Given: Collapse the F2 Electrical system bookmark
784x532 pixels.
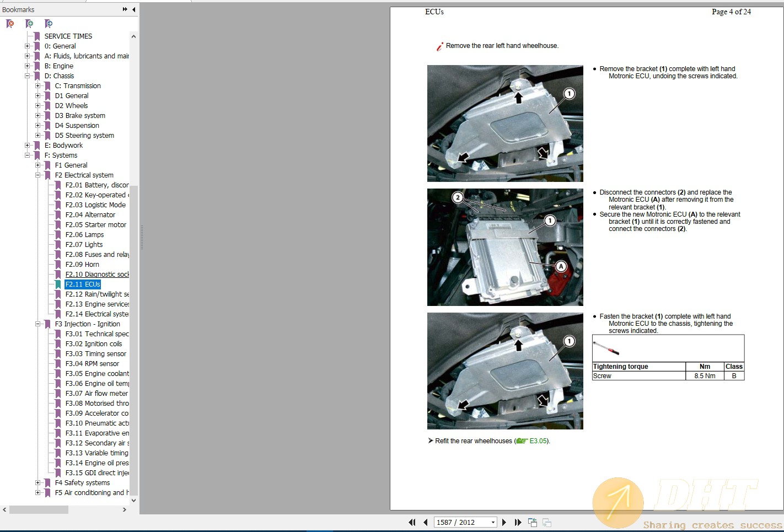Looking at the screenshot, I should 37,175.
